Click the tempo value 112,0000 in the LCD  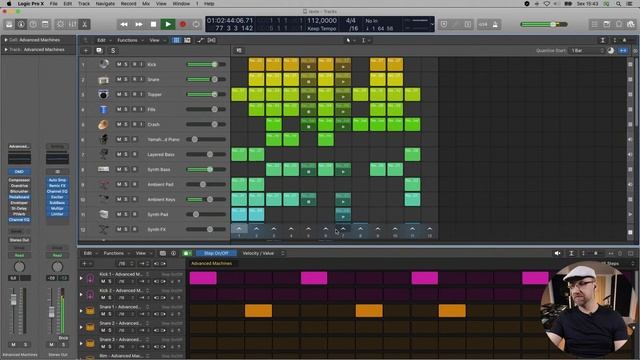(x=322, y=20)
